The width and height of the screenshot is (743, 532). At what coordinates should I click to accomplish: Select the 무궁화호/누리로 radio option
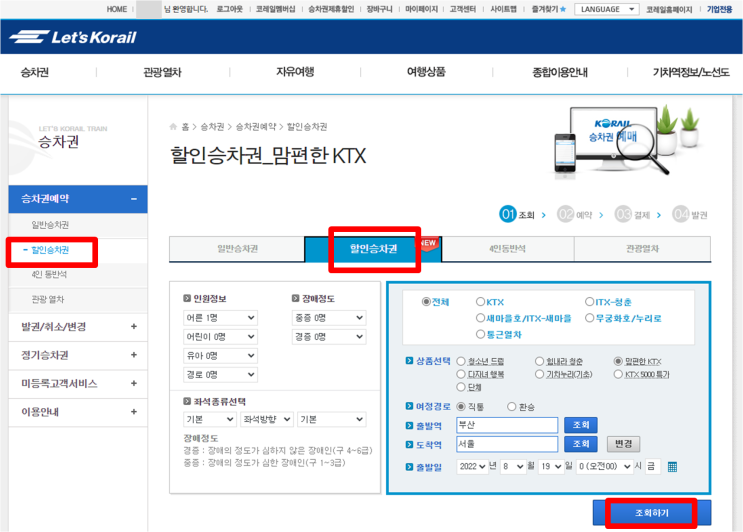click(x=589, y=318)
